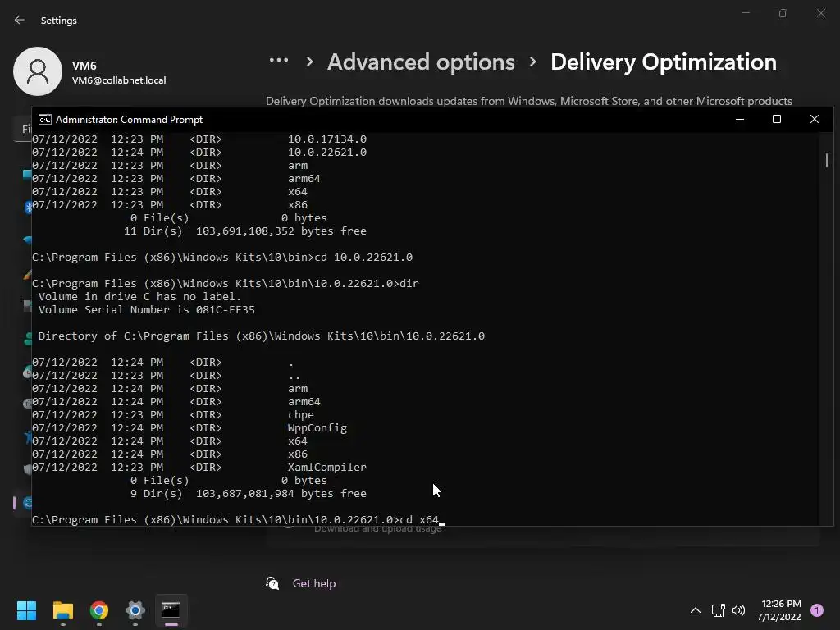The width and height of the screenshot is (840, 630).
Task: Click '103,691,108,352 bytes free' text
Action: coord(281,231)
